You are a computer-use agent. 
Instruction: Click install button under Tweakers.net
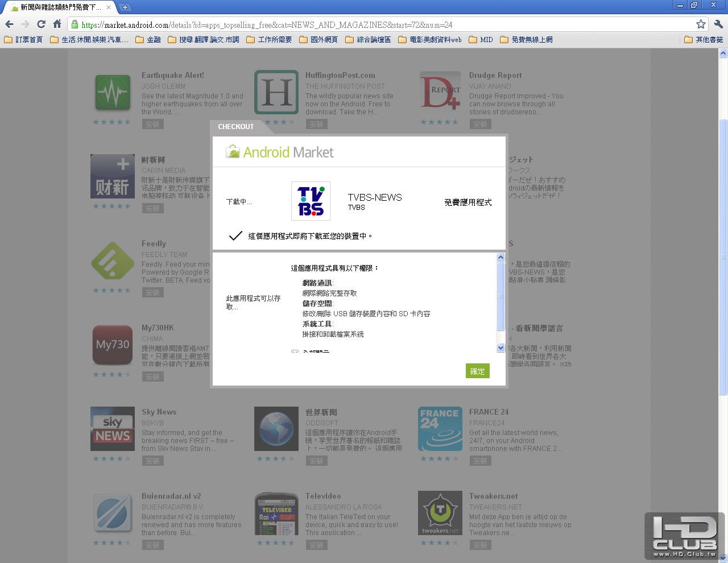click(480, 545)
